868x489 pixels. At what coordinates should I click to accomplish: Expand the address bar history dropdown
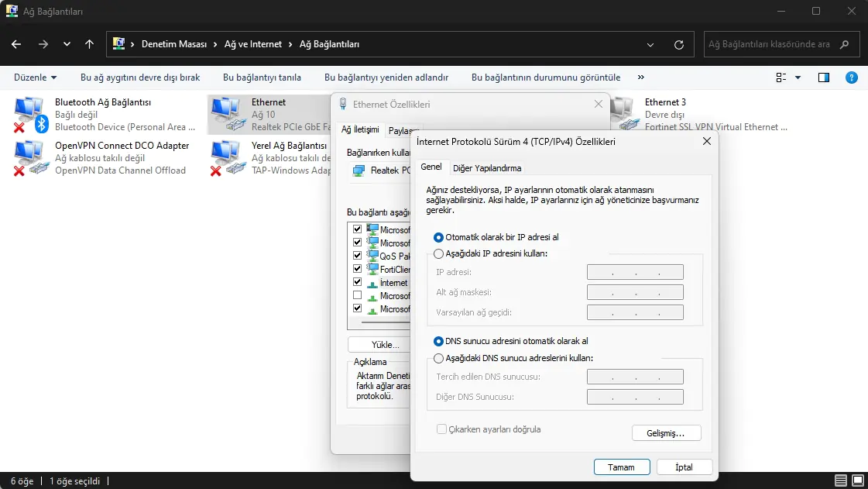point(650,44)
